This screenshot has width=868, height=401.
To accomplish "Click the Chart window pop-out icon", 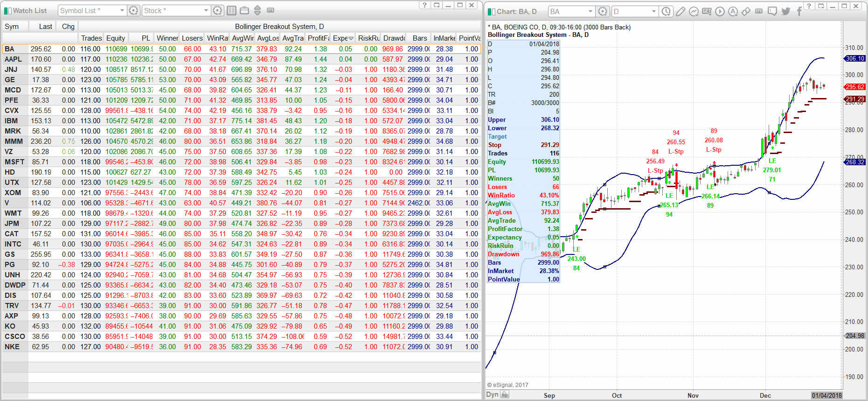I will (821, 6).
